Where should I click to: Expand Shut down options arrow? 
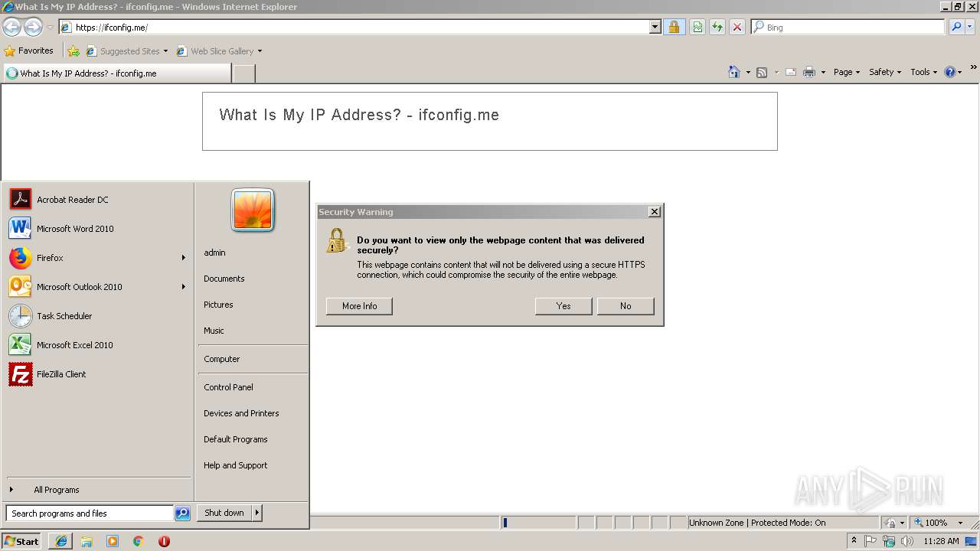[x=257, y=513]
